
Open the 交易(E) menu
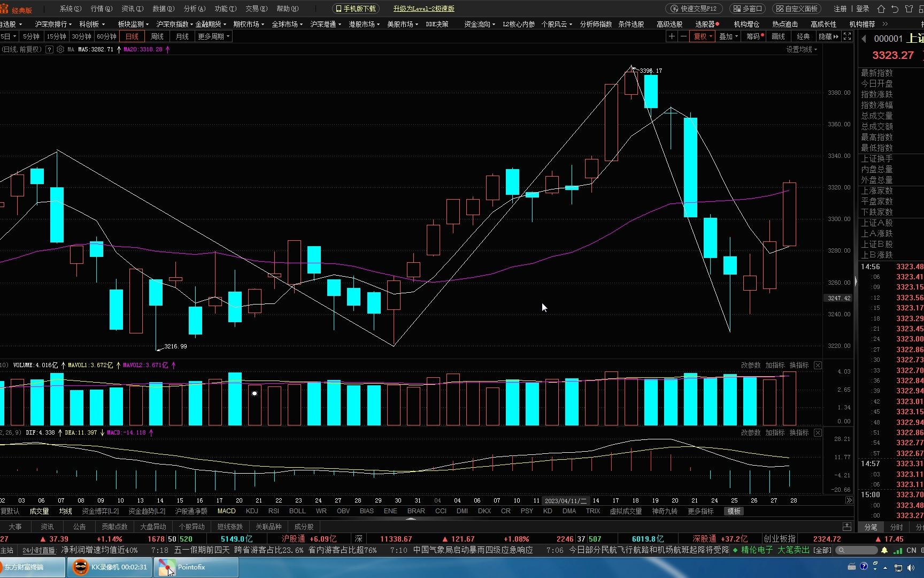click(256, 9)
